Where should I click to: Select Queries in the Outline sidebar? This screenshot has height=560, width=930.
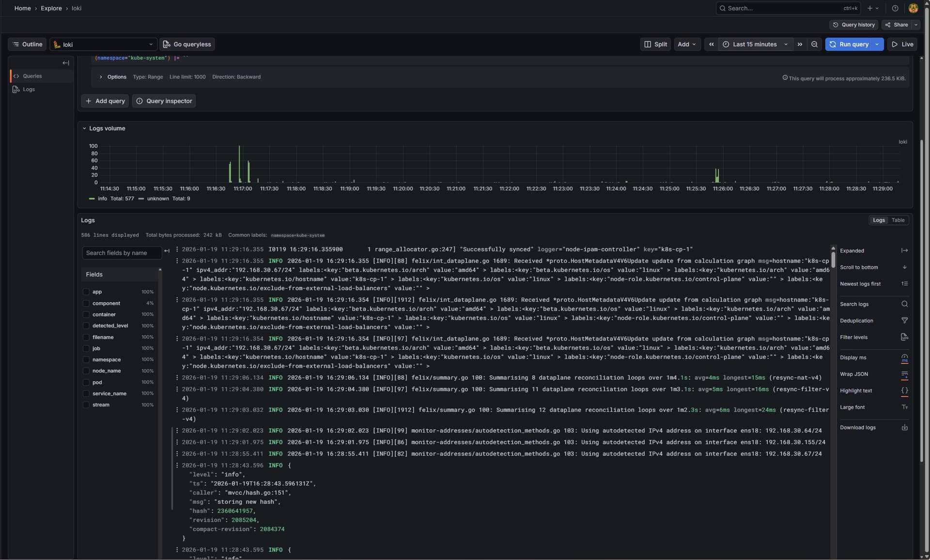click(33, 76)
